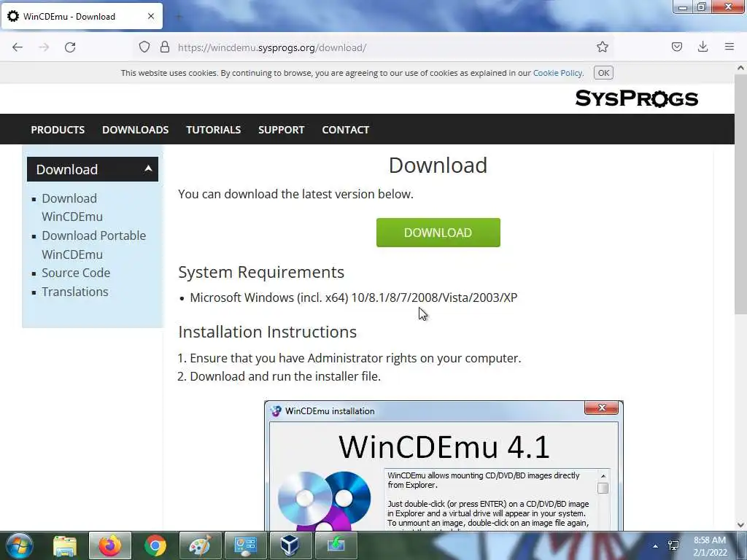Screen dimensions: 747x560
Task: Dismiss cookie notice with OK
Action: click(x=603, y=73)
